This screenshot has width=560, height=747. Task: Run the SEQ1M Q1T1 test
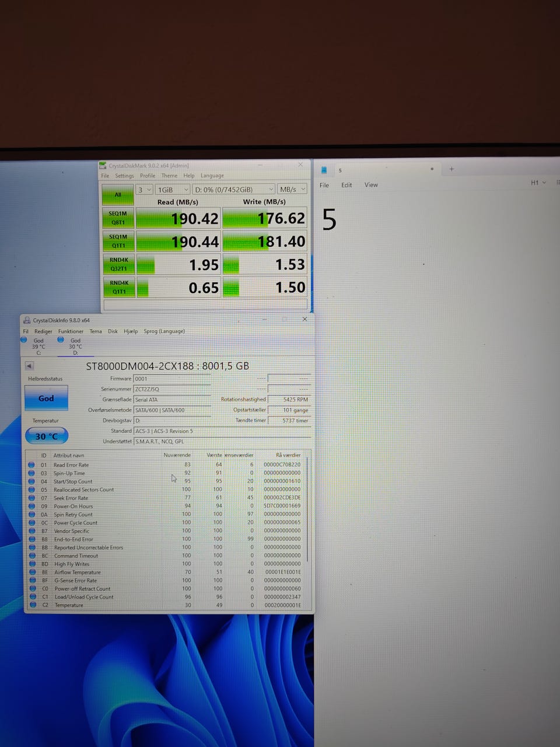(x=118, y=241)
